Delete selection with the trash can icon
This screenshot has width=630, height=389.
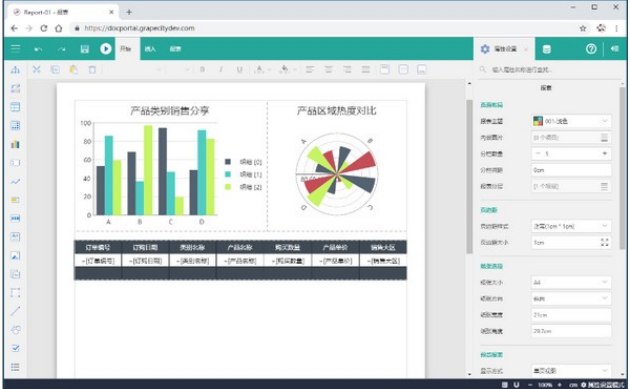[92, 70]
